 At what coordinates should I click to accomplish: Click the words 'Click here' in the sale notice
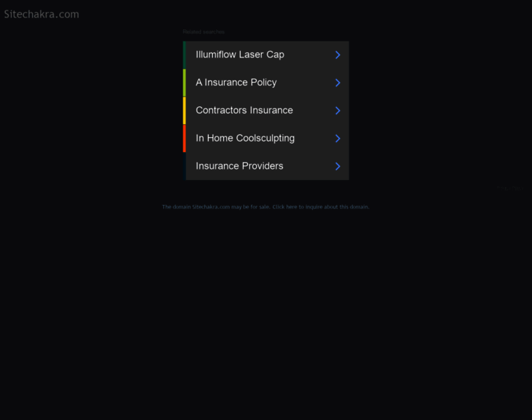pyautogui.click(x=285, y=206)
